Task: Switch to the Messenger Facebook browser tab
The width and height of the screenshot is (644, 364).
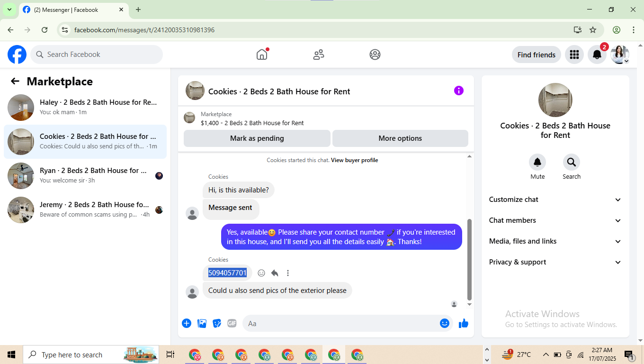Action: click(x=73, y=9)
